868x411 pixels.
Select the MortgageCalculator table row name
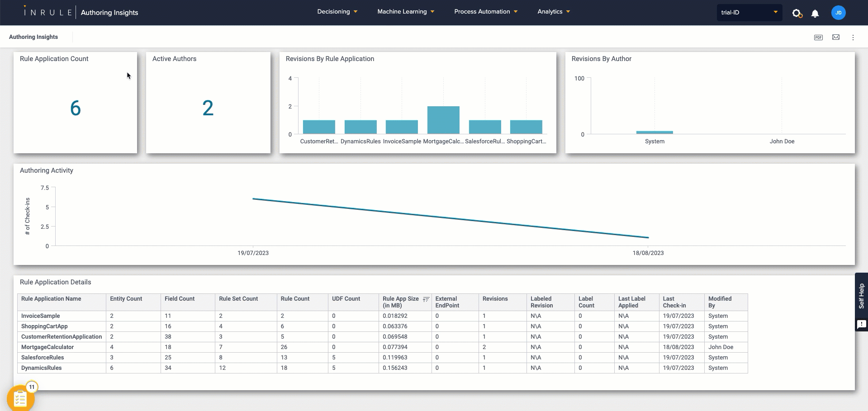pyautogui.click(x=47, y=347)
